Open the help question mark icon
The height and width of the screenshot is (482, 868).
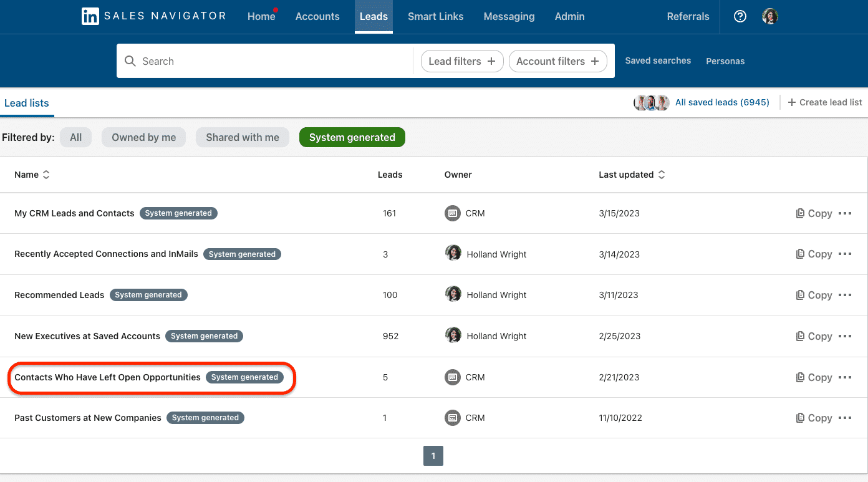[740, 17]
